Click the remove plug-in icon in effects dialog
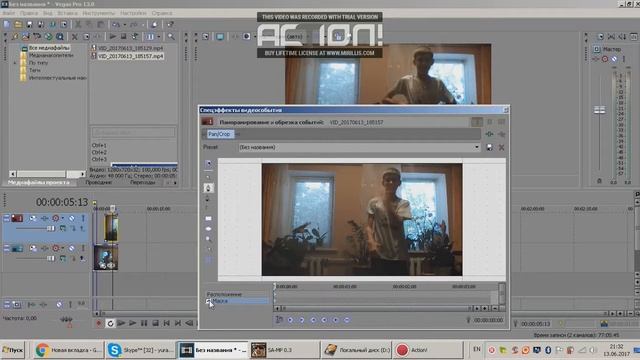 click(501, 134)
